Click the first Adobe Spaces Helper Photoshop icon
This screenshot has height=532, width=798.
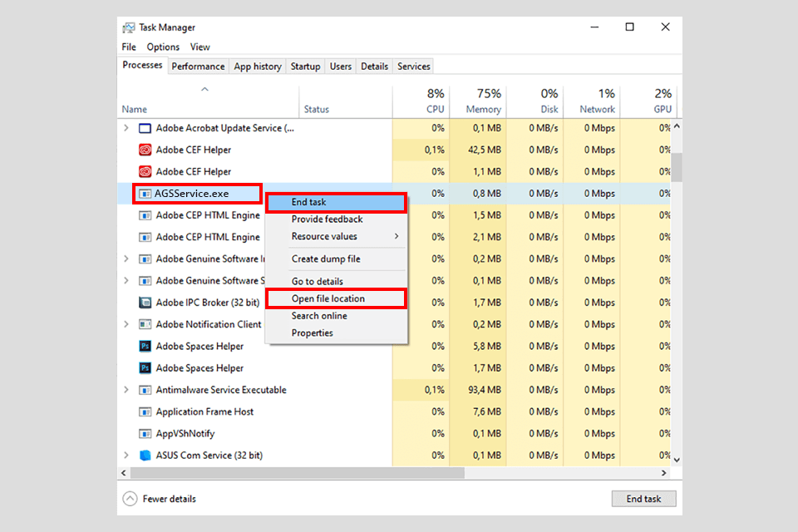(x=145, y=347)
